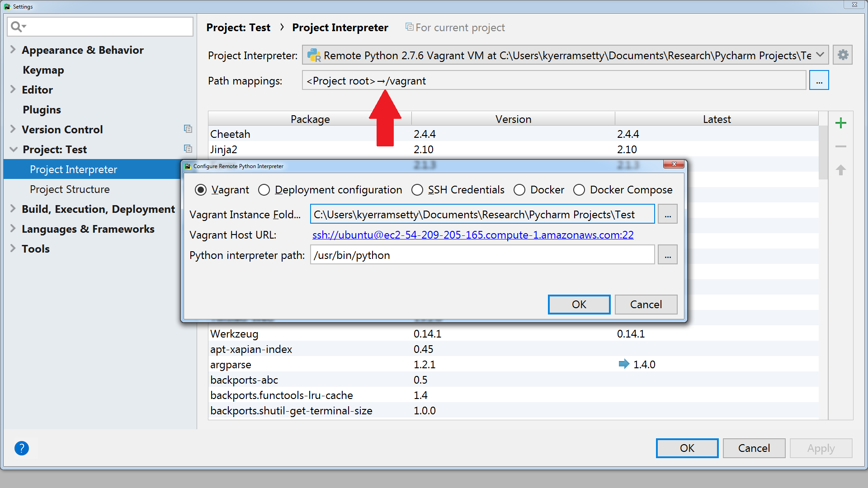This screenshot has width=868, height=488.
Task: Expand Languages & Frameworks section
Action: 13,229
